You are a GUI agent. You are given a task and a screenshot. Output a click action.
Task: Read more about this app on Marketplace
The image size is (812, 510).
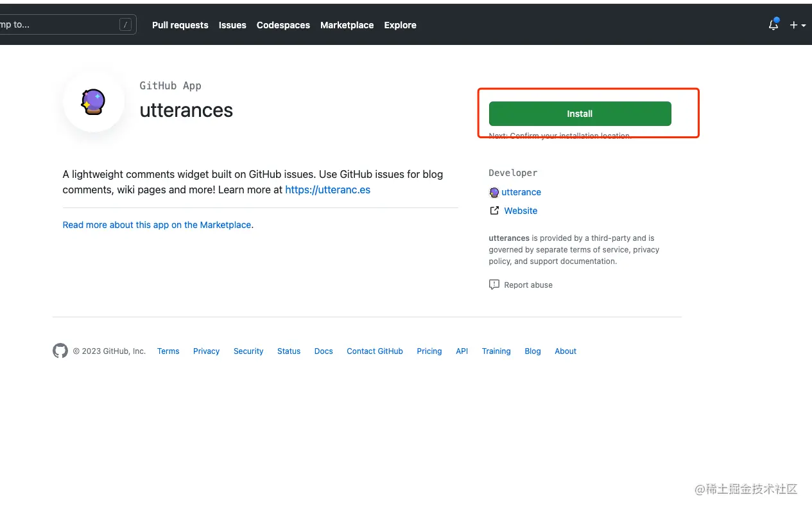(x=157, y=225)
